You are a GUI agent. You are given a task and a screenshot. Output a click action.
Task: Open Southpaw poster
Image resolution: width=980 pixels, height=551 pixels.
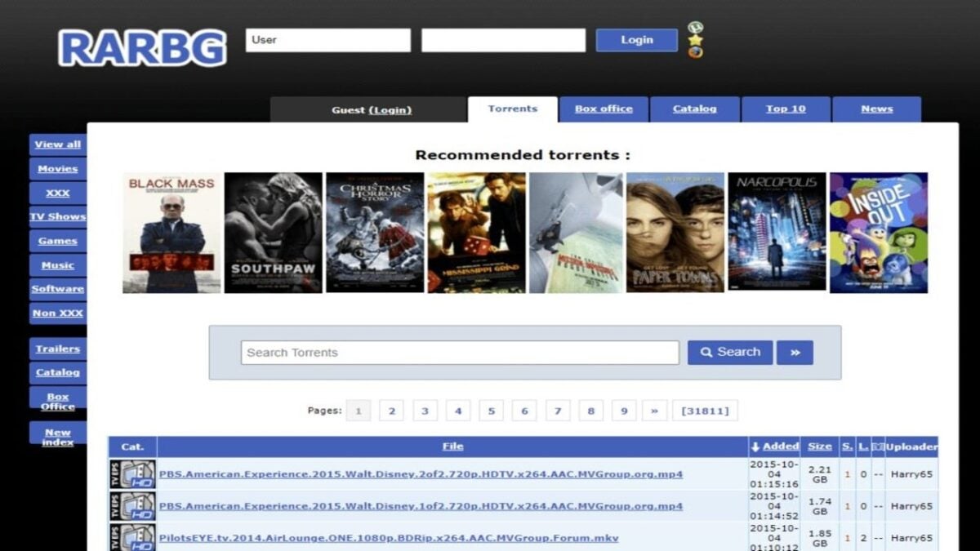(274, 233)
